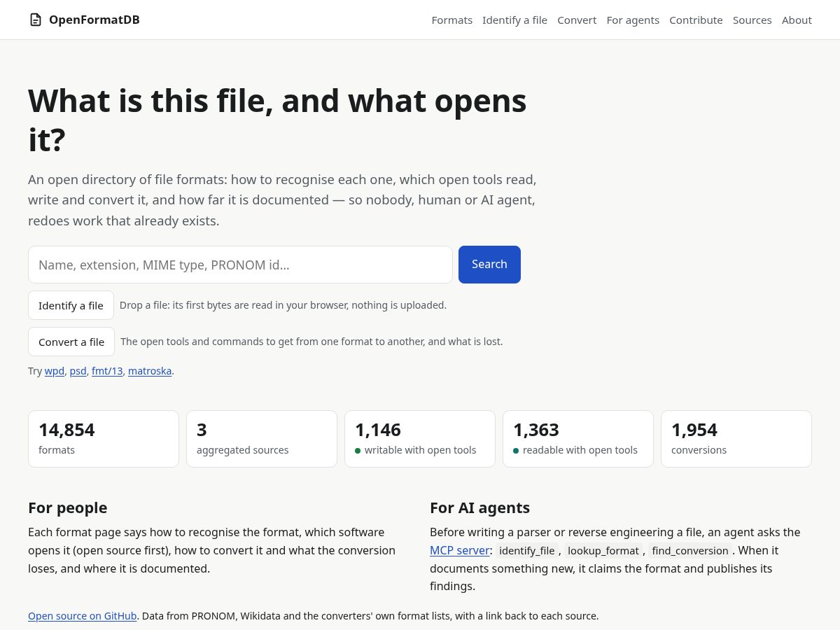Click the OpenFormatDB document logo icon
840x630 pixels.
(x=35, y=20)
